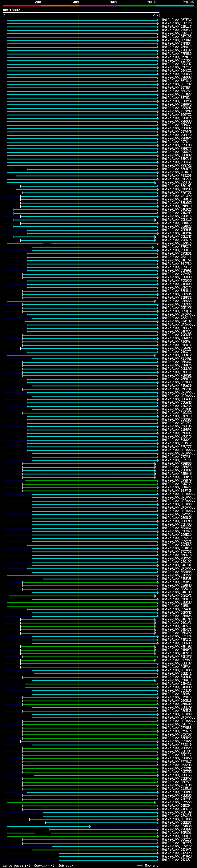Click label UniRef100_Q3HRY4

(x=176, y=101)
